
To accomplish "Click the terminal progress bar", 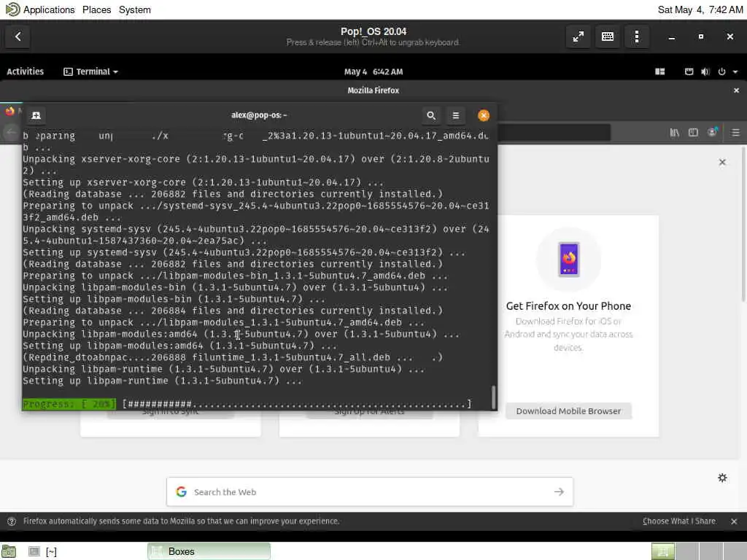I will (247, 404).
